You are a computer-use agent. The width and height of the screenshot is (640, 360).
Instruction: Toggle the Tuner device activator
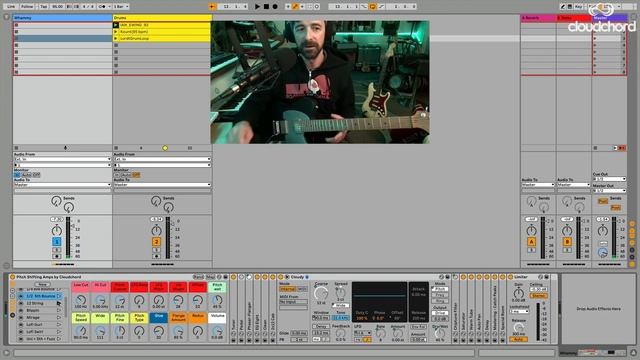point(234,277)
